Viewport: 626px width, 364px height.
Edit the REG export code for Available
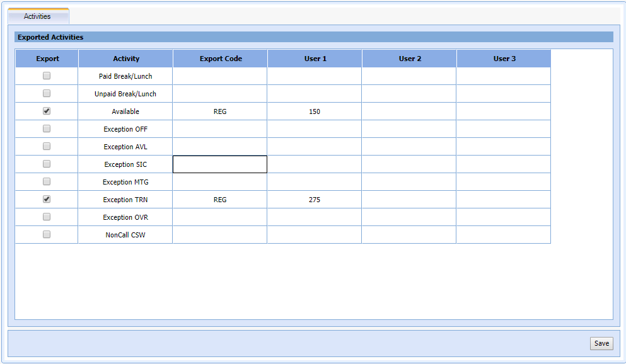click(x=219, y=111)
